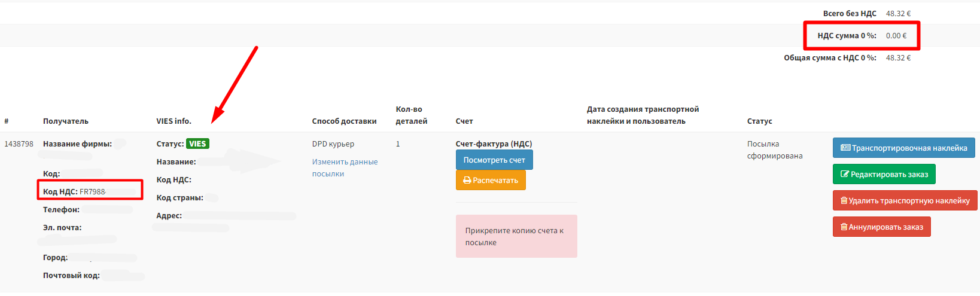Click label icon on Транспортировочная наклейка
Viewport: 980px width, 296px height.
[845, 148]
